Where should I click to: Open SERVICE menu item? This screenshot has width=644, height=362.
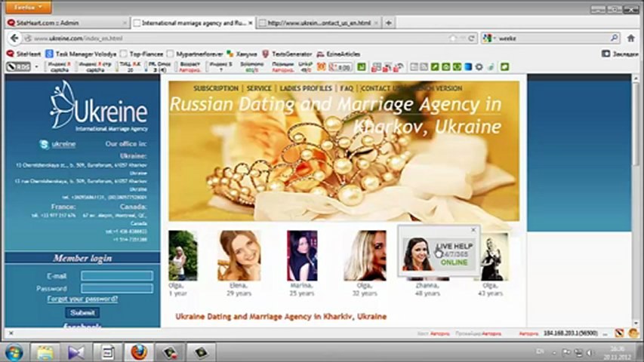coord(259,88)
